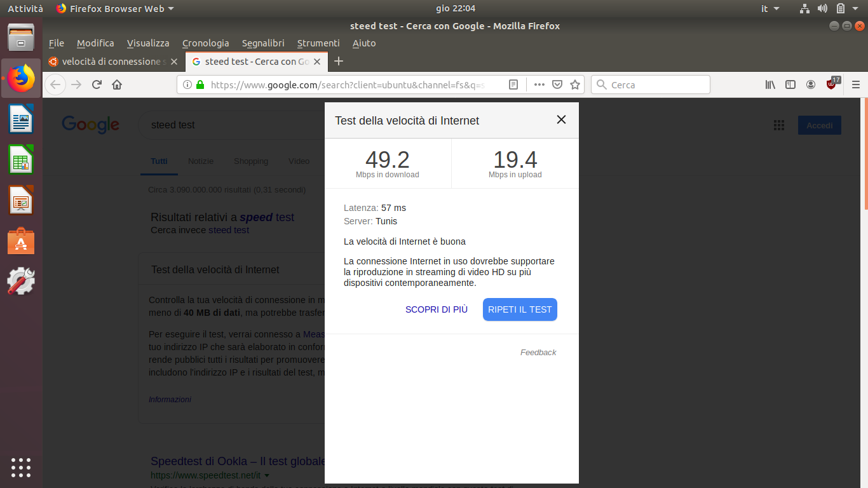This screenshot has width=868, height=488.
Task: Click the Feedback link in dialog
Action: [x=538, y=353]
